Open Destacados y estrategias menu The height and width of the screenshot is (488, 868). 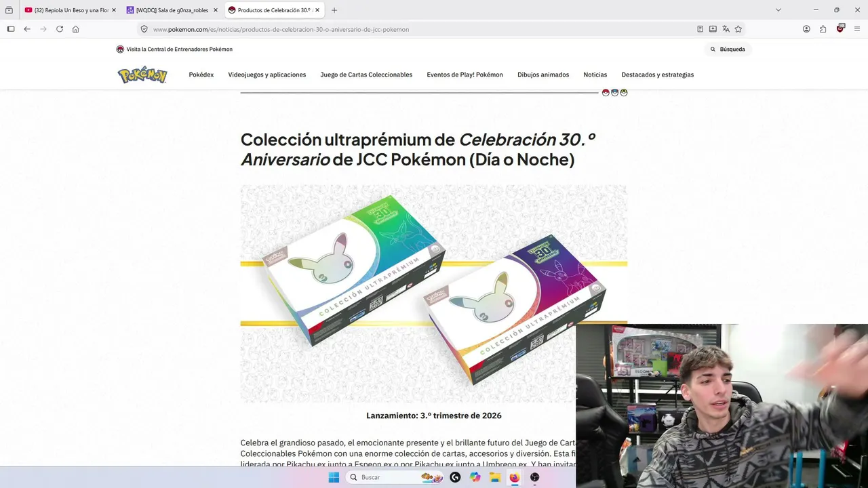point(658,75)
